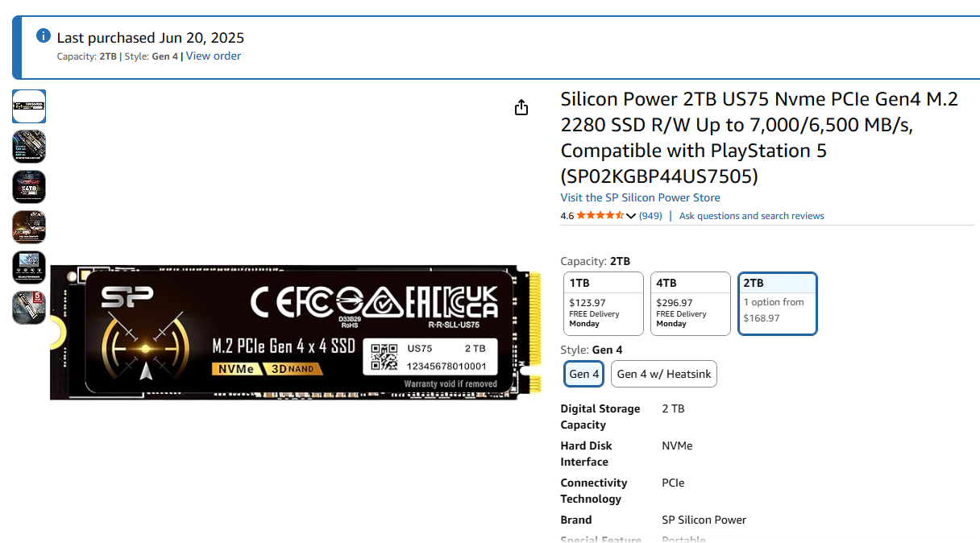
Task: Click the share icon above product image
Action: tap(521, 107)
